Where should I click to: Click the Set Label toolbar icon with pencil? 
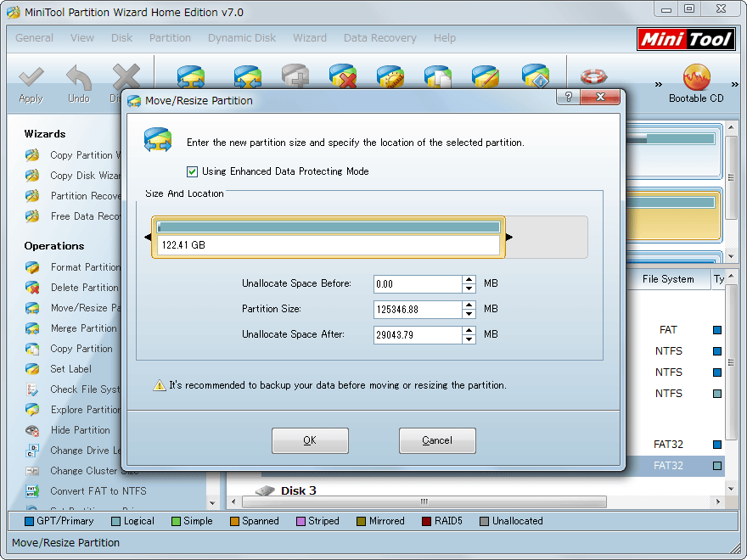[x=486, y=76]
